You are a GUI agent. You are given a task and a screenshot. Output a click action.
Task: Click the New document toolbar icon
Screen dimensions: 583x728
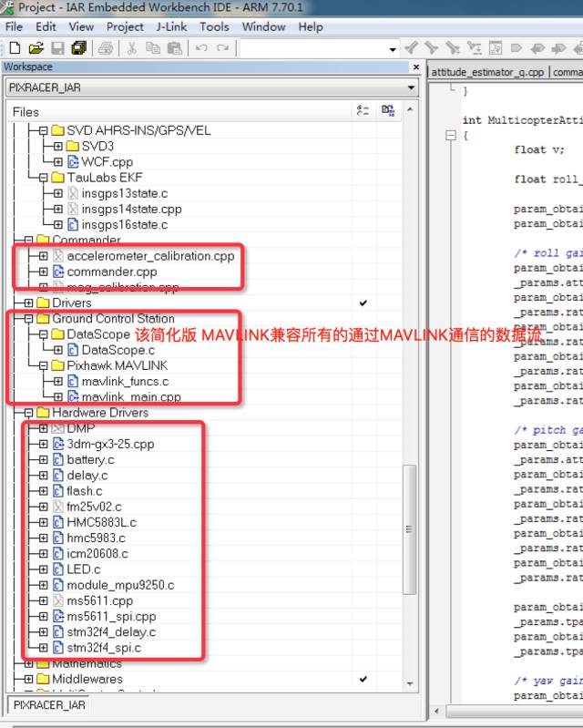pyautogui.click(x=14, y=48)
